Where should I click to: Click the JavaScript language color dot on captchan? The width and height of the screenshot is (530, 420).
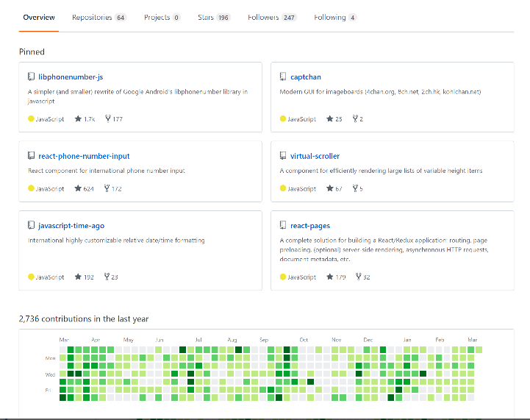[283, 119]
